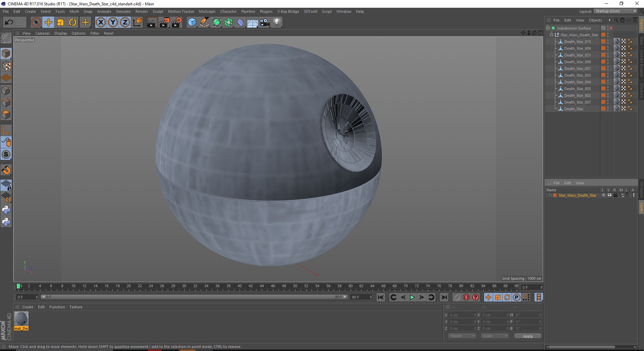The image size is (644, 351).
Task: Collapse the Star_Wars_Death_Star null node
Action: [552, 35]
